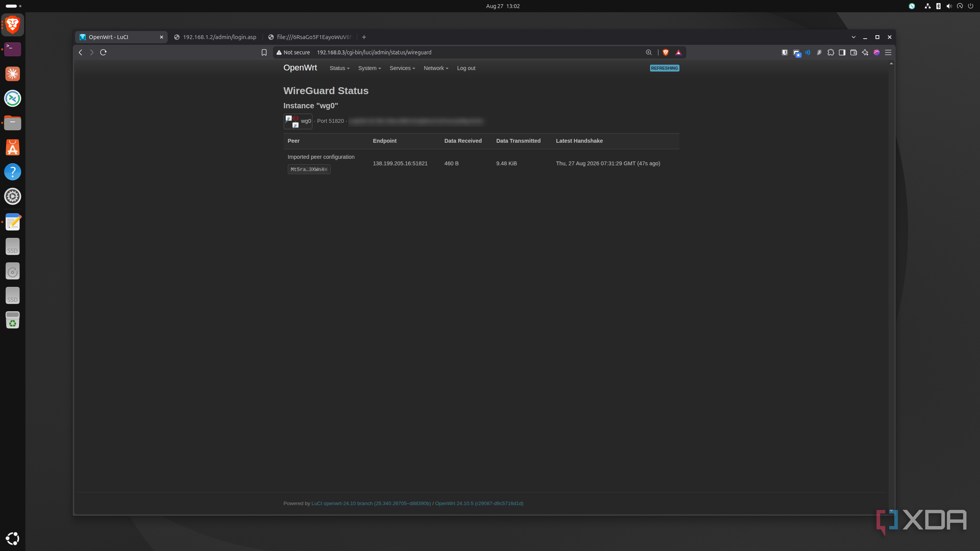The width and height of the screenshot is (980, 551).
Task: Open the Extensions puzzle-piece menu
Action: tap(831, 52)
